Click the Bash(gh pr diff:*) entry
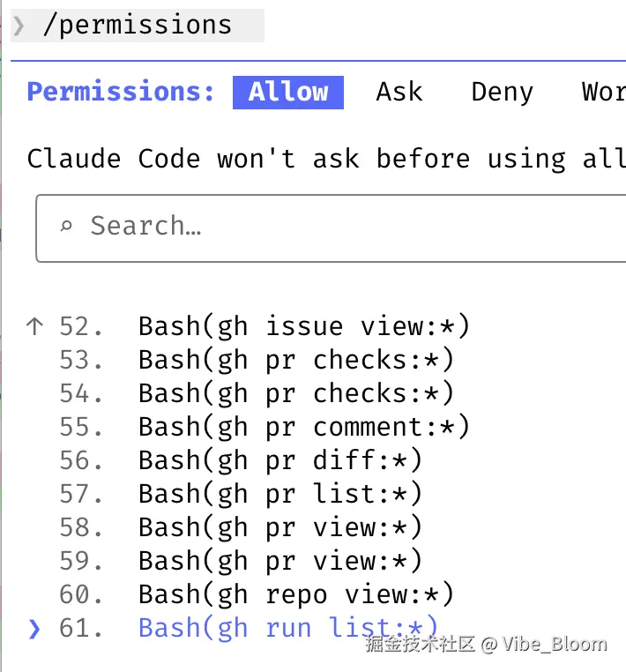Screen dimensions: 626x672 (x=280, y=461)
